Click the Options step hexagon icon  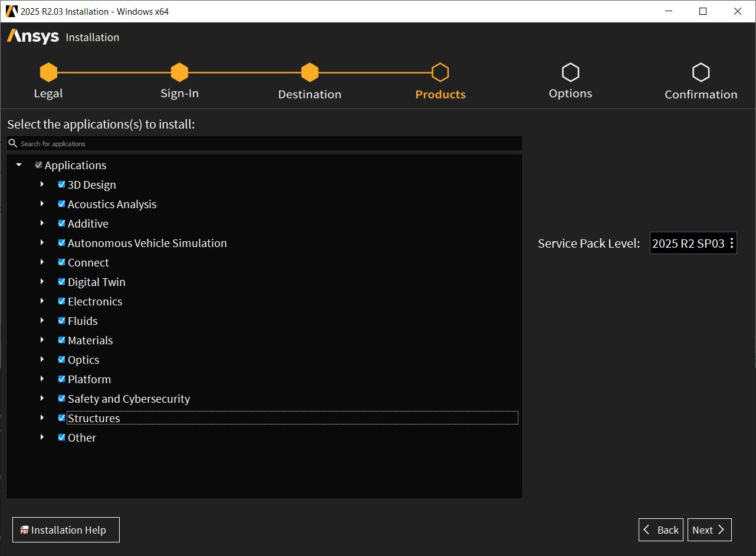point(570,73)
